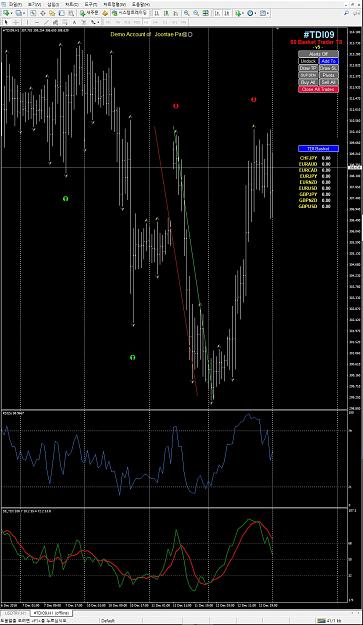Select the equidistant channel tool
The width and height of the screenshot is (363, 625).
55,22
